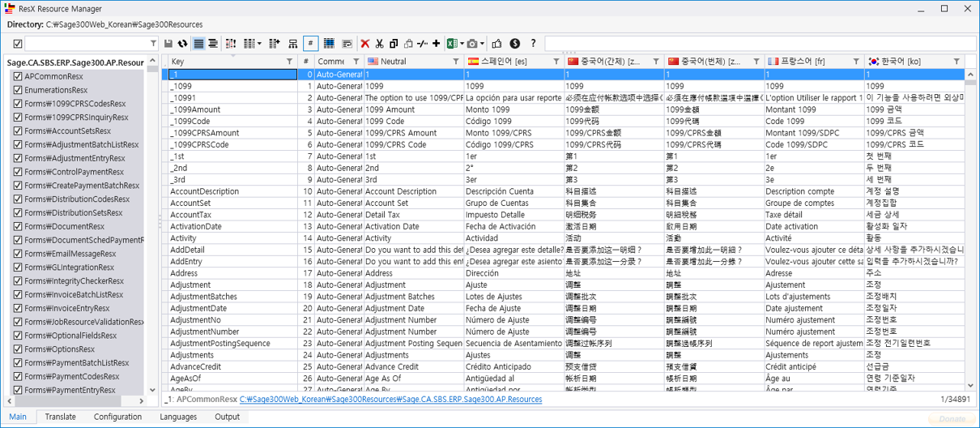Image resolution: width=980 pixels, height=428 pixels.
Task: Open the camera snapshot dropdown arrow
Action: (x=484, y=44)
